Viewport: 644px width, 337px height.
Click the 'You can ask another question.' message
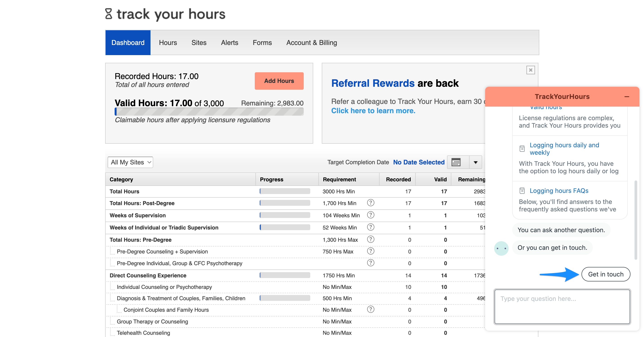(x=561, y=230)
